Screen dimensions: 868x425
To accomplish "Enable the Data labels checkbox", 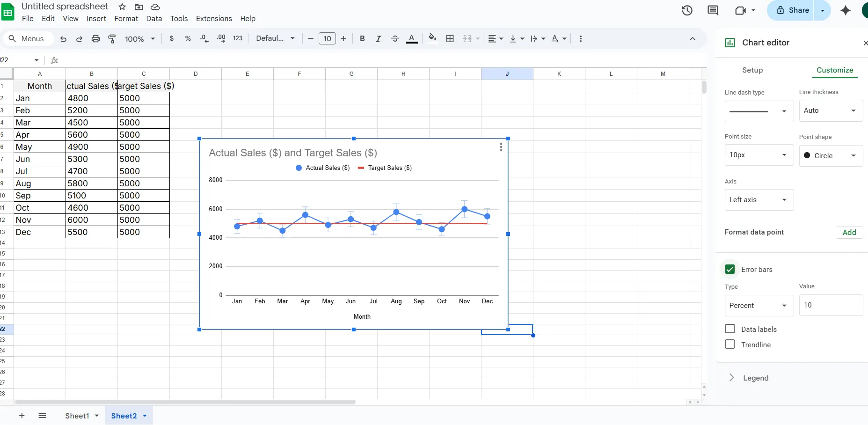I will (729, 329).
